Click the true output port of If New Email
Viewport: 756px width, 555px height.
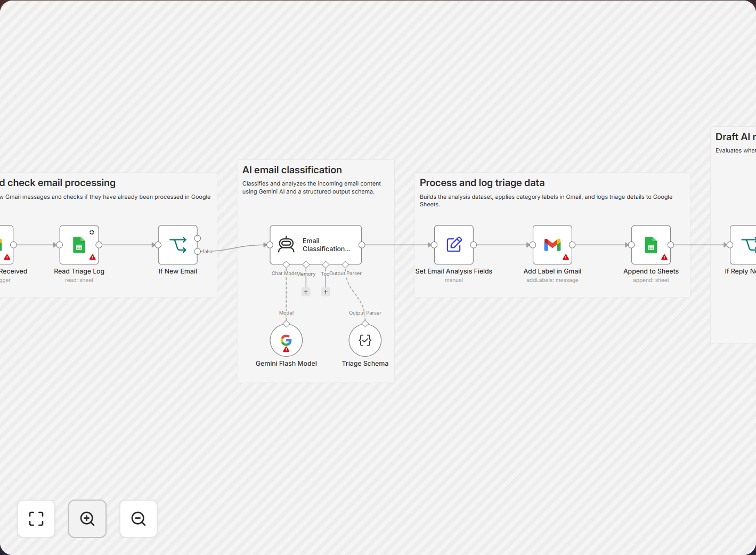pyautogui.click(x=198, y=238)
